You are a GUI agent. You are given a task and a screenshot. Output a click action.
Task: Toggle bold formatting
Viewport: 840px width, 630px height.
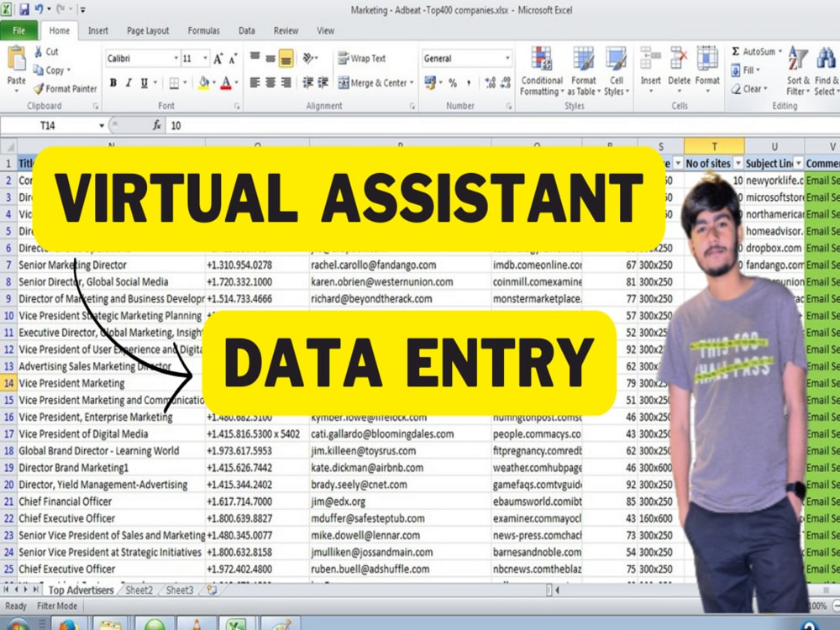(x=113, y=81)
